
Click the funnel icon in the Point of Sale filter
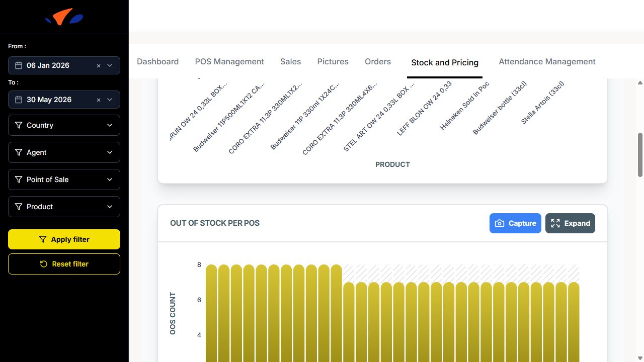click(19, 179)
